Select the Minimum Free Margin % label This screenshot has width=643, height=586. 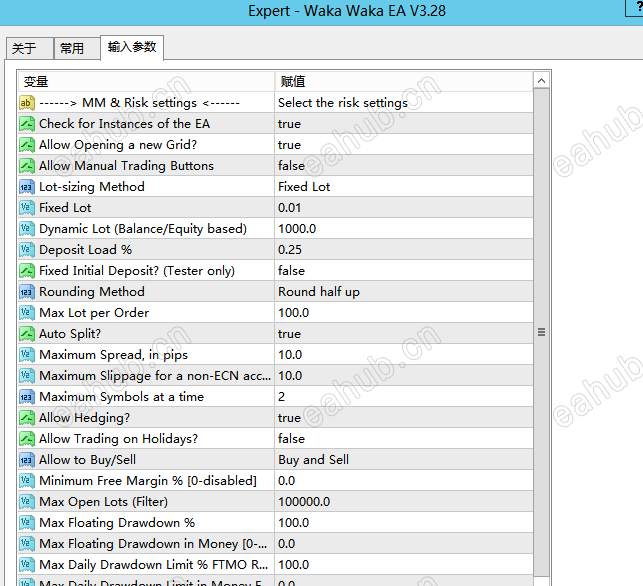pyautogui.click(x=148, y=481)
